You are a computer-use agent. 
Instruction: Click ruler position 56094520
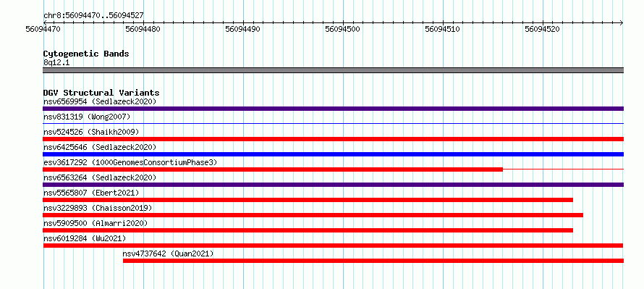click(543, 29)
